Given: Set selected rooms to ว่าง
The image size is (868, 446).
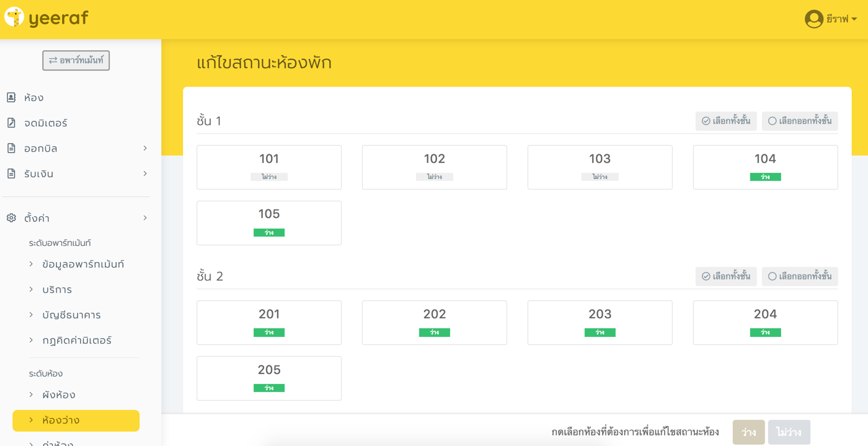Looking at the screenshot, I should coord(749,432).
